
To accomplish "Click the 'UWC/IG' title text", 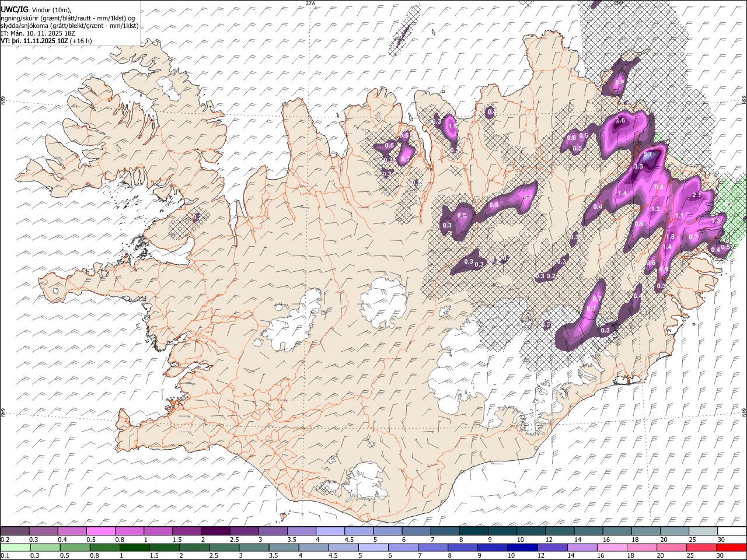I will pyautogui.click(x=14, y=9).
